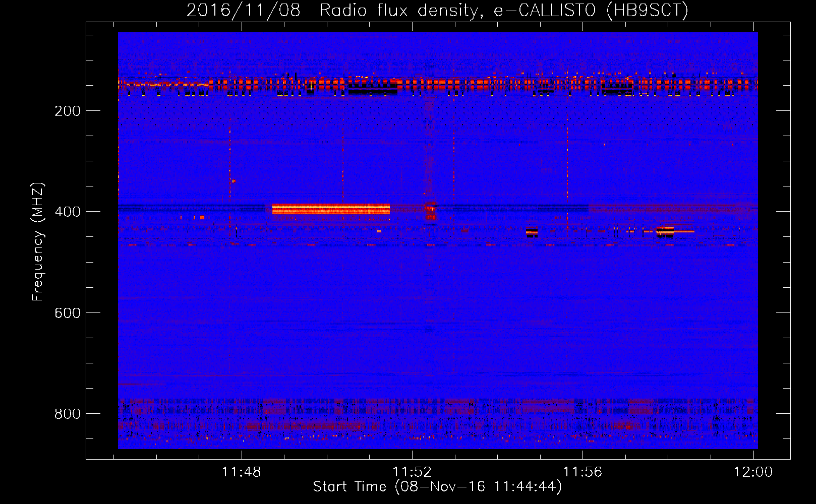Click the plot title "2016/11/08 Radio flux density, e-CALLISTO (HB9SCT)"
This screenshot has width=816, height=504.
pos(437,10)
